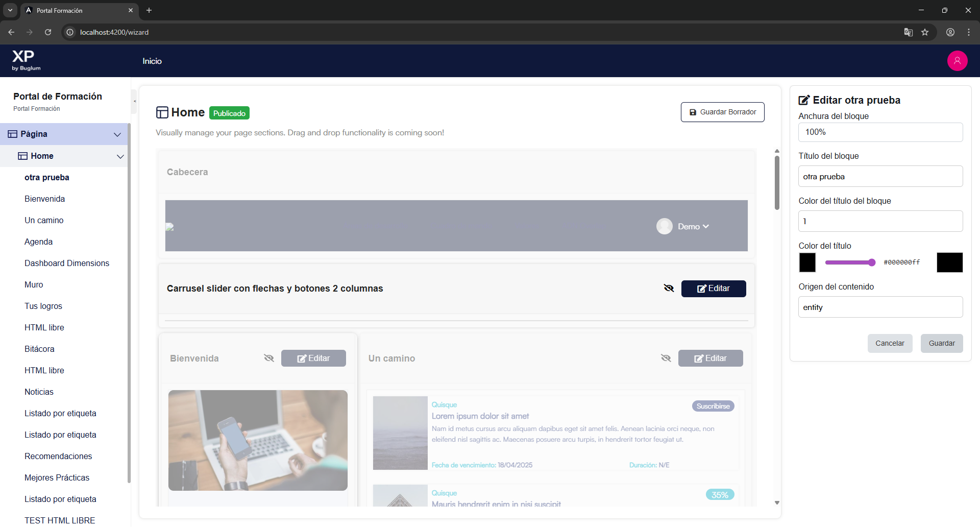The width and height of the screenshot is (980, 527).
Task: Select Dashboard Dimensions in the sidebar
Action: [x=67, y=263]
